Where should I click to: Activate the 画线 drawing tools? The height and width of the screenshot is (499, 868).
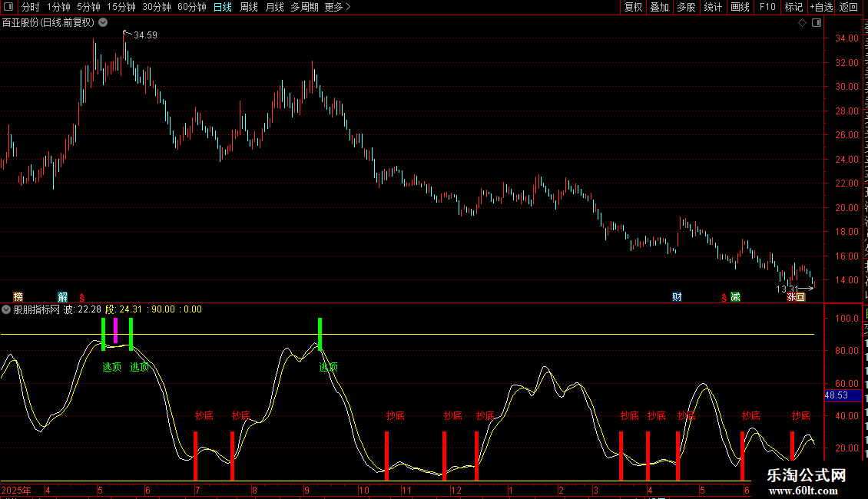coord(740,7)
